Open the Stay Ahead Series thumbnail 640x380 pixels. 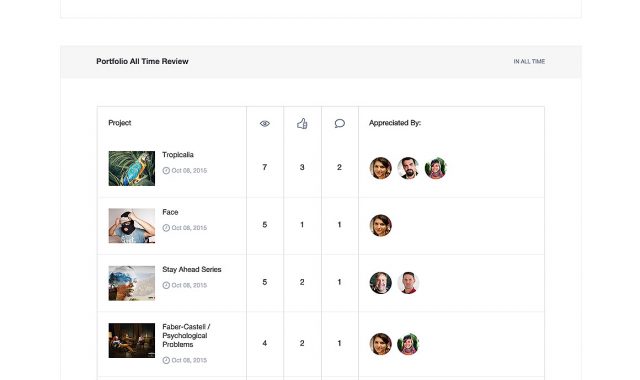132,283
